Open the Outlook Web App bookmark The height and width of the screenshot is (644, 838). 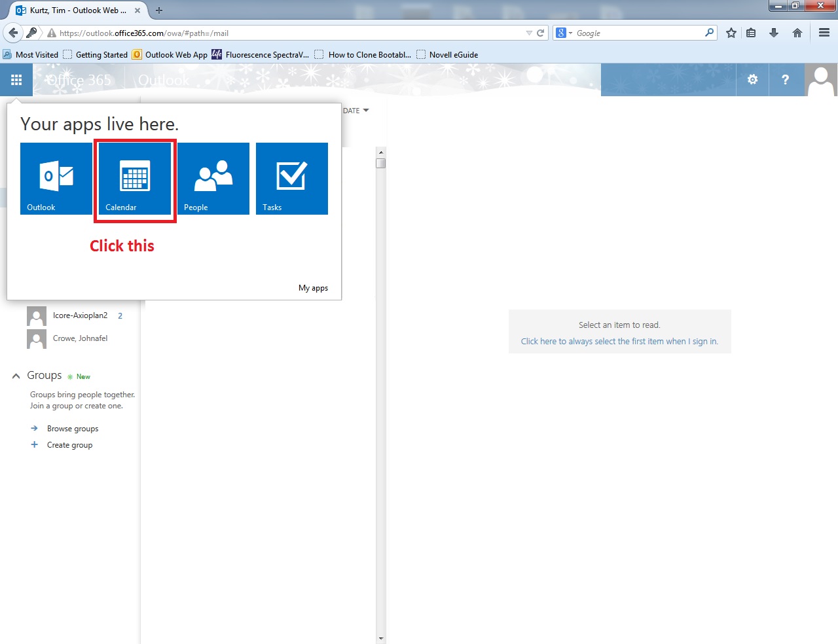[170, 55]
